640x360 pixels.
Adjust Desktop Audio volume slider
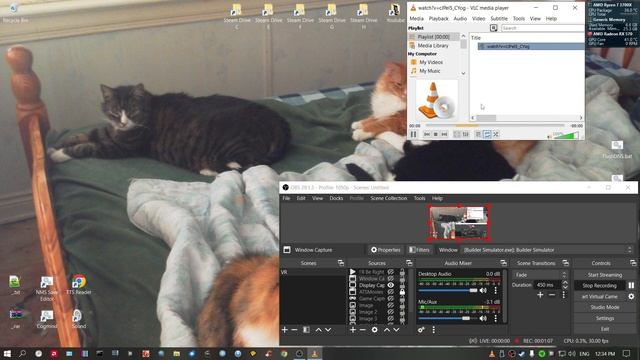click(x=448, y=291)
